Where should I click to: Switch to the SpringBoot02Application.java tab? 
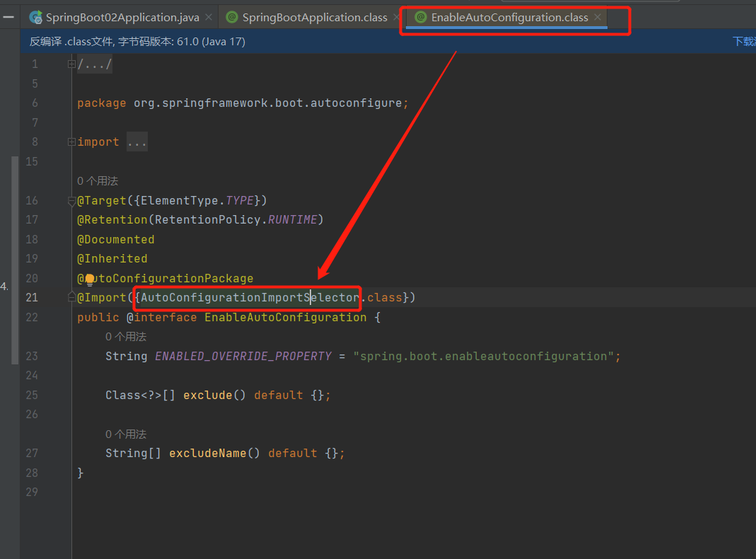coord(122,17)
